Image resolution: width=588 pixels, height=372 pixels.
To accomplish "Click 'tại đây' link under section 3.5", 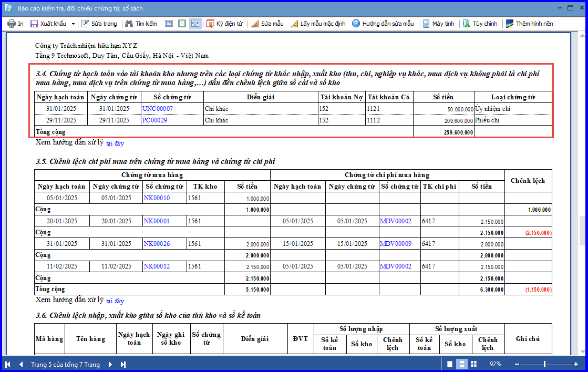I will pyautogui.click(x=115, y=301).
